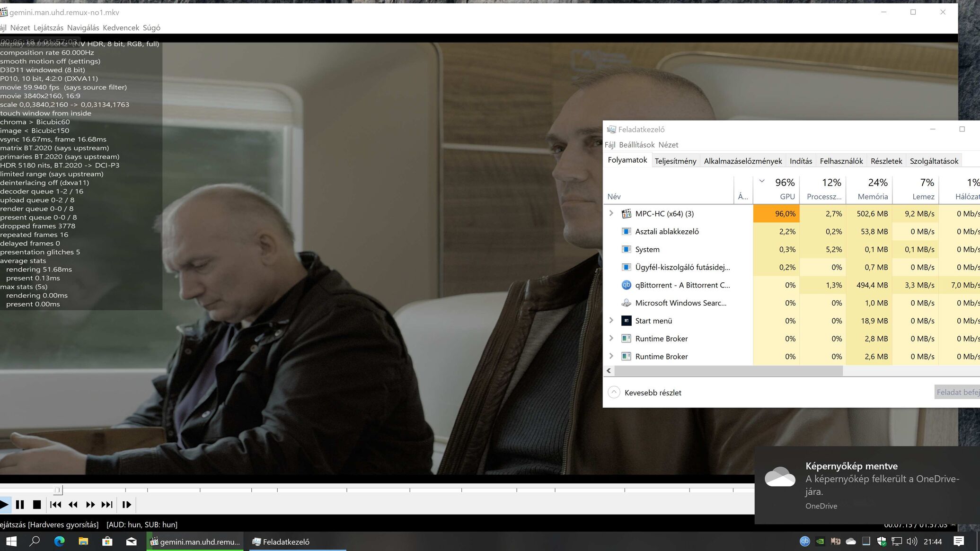
Task: Select the Microsoft Windows Search process icon
Action: point(626,303)
